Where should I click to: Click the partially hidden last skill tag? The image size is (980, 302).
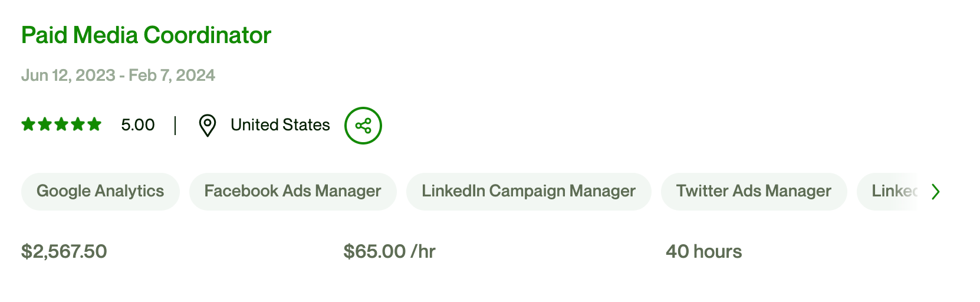(x=892, y=191)
